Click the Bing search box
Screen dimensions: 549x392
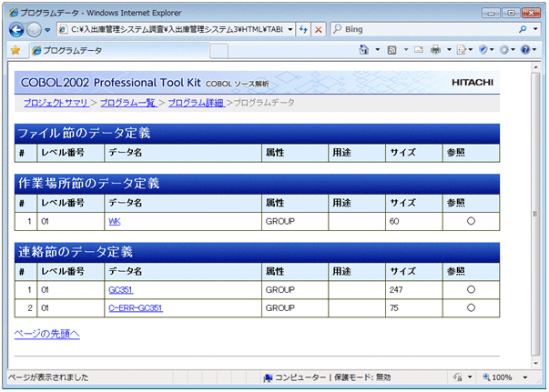coord(423,29)
